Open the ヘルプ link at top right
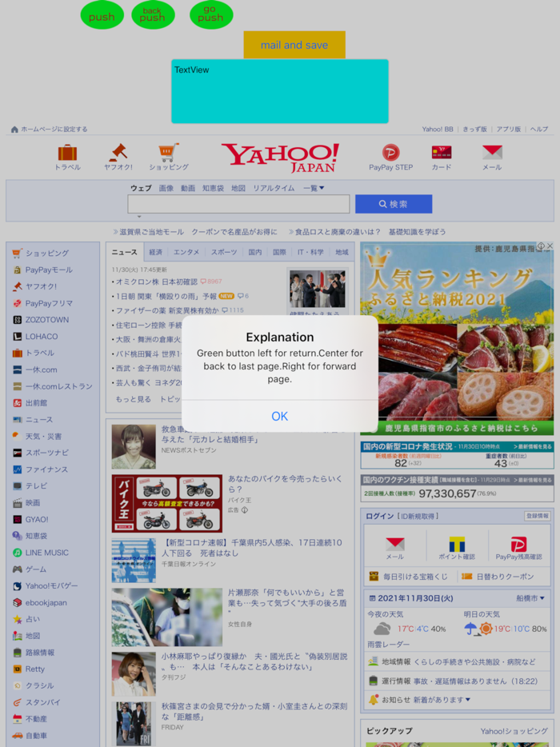560x747 pixels. pos(539,129)
